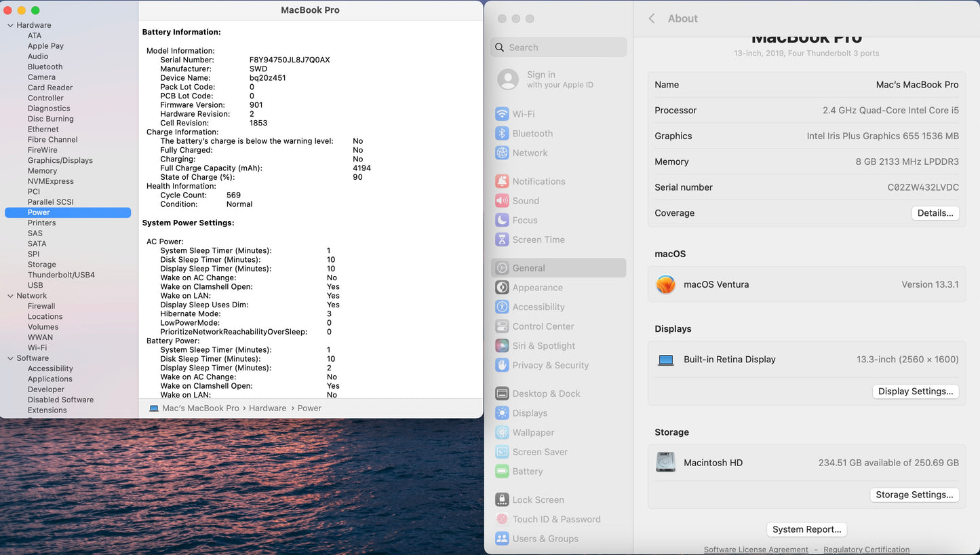Collapse the Software section disclosure triangle

click(x=10, y=358)
